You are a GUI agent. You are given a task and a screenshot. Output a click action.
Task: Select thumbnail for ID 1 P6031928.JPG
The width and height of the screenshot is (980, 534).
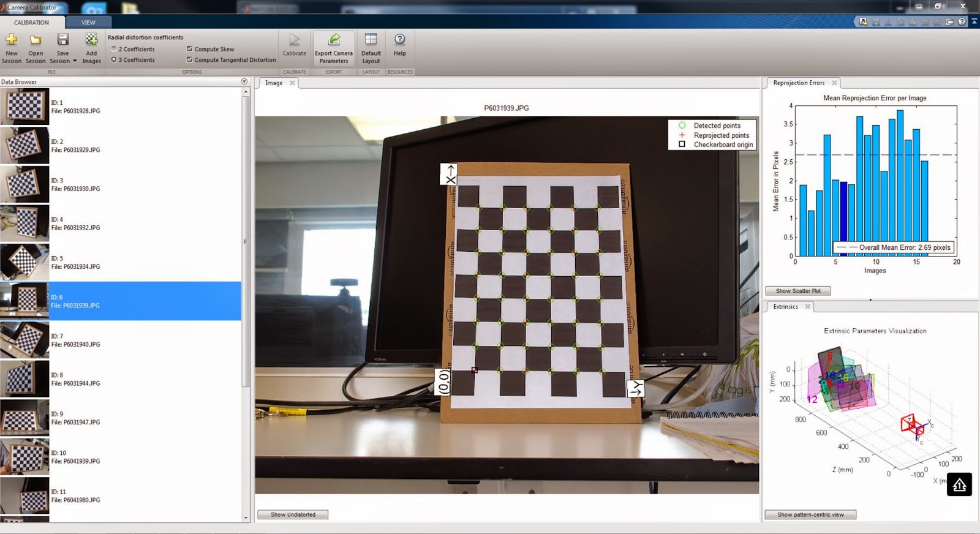coord(24,107)
